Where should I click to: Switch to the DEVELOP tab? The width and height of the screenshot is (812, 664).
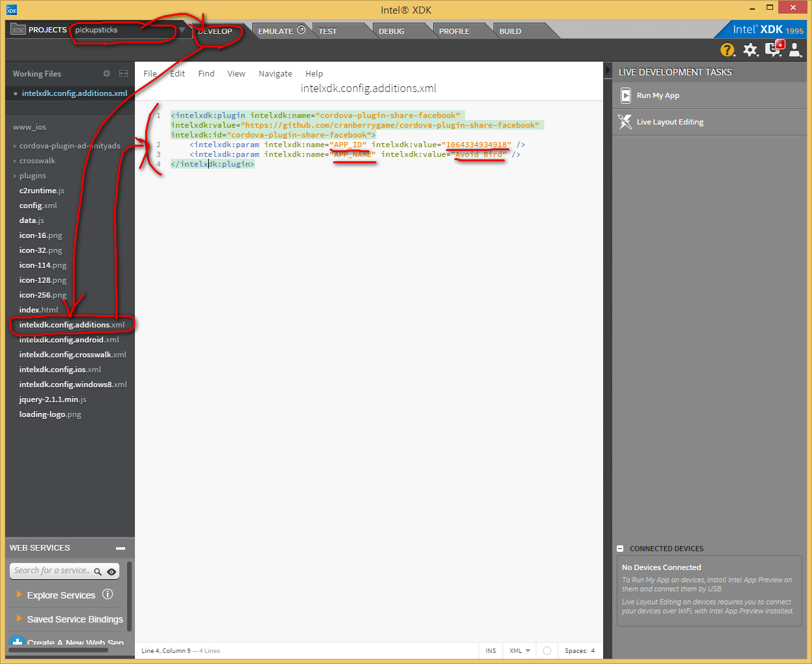pyautogui.click(x=215, y=30)
